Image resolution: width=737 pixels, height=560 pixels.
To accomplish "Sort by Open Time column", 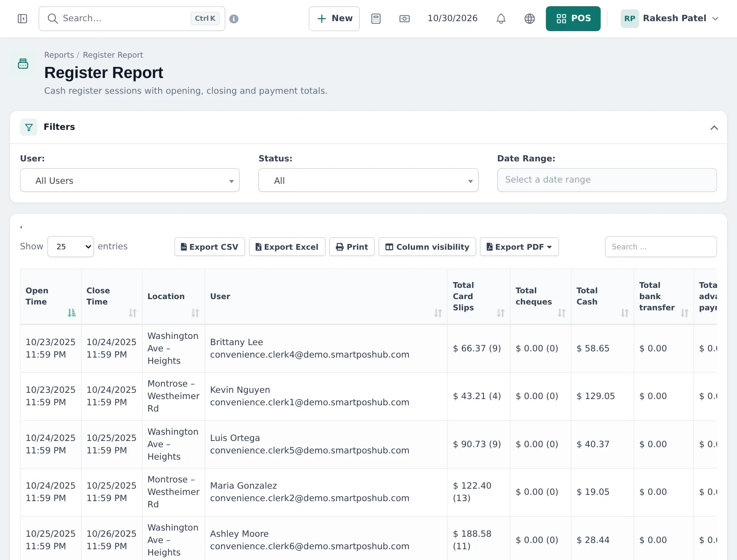I will (51, 297).
